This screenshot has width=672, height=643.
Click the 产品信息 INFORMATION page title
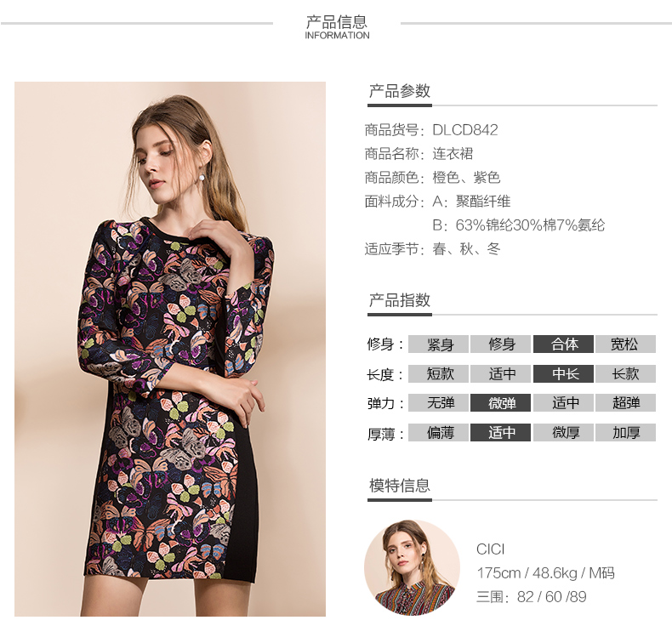pyautogui.click(x=337, y=27)
